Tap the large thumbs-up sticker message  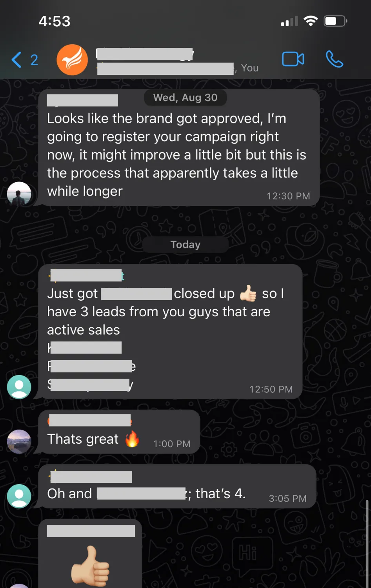90,566
